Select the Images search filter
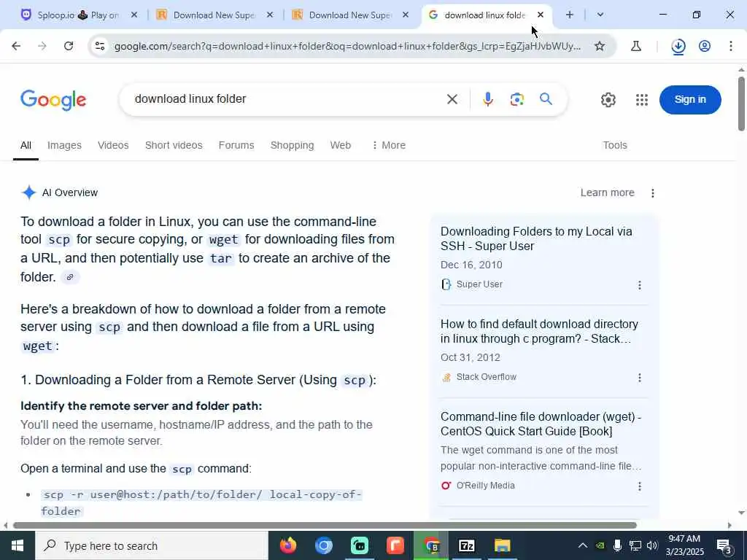The height and width of the screenshot is (560, 747). click(x=64, y=145)
